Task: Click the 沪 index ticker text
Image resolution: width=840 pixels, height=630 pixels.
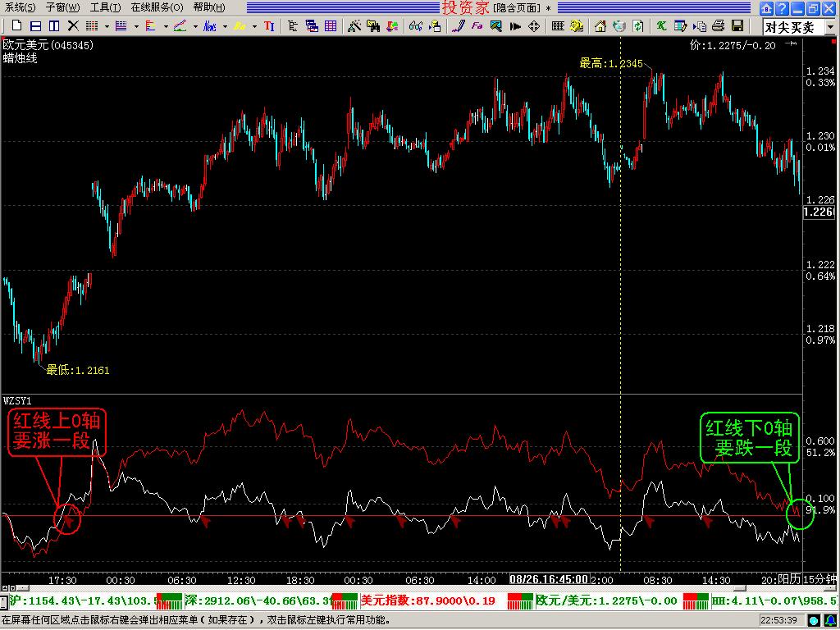Action: [84, 600]
